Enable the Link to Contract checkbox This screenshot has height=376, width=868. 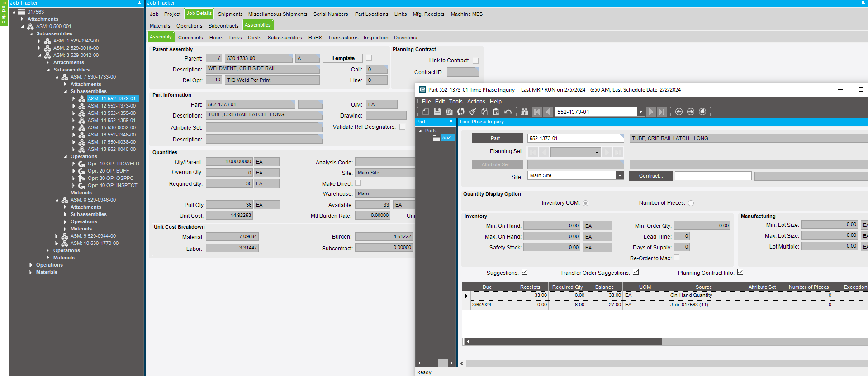(475, 61)
